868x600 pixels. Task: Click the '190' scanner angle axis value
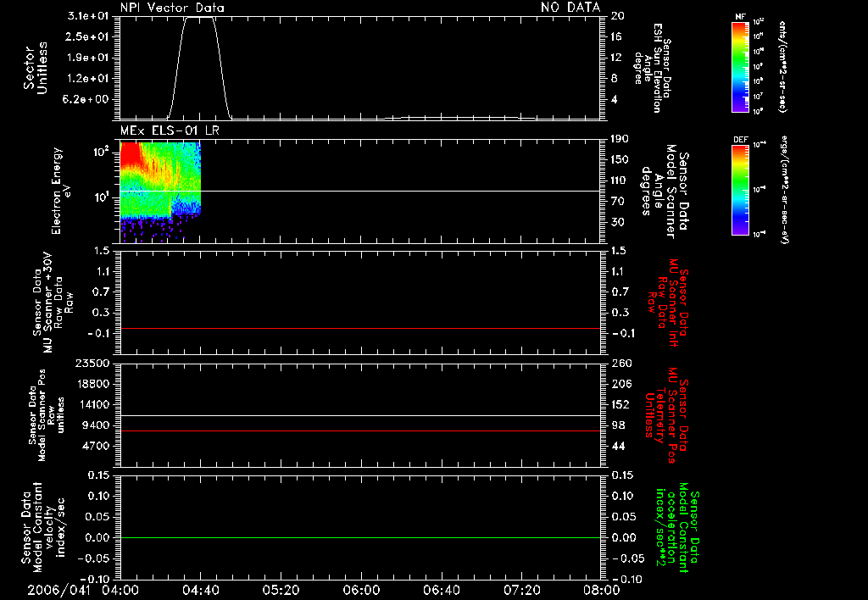tap(620, 139)
